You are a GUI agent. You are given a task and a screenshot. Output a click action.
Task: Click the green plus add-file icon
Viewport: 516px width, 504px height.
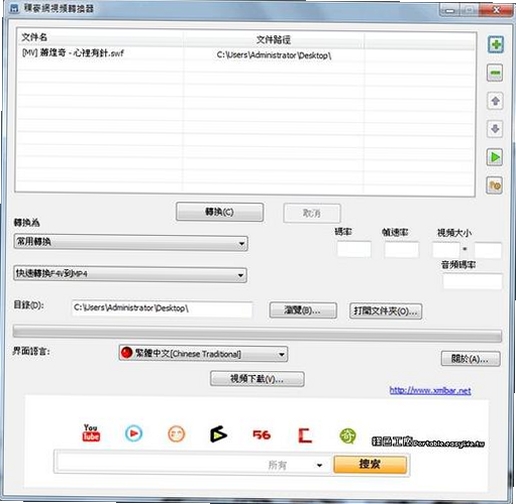(496, 44)
